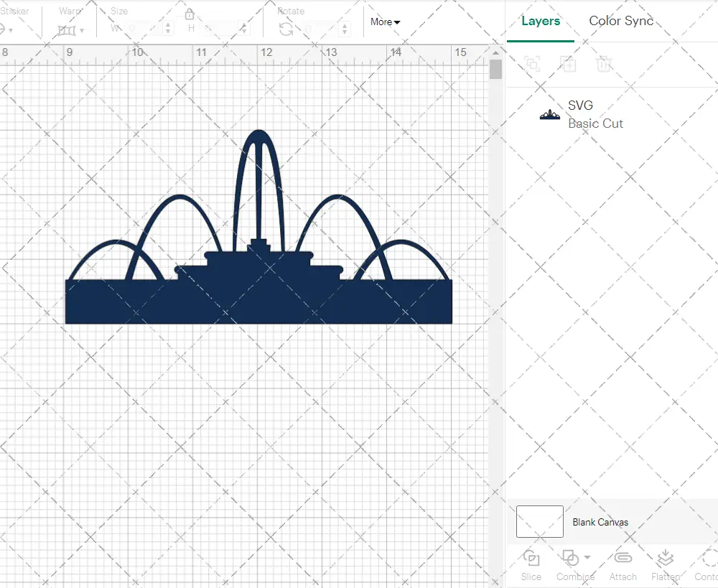Screen dimensions: 718x588
Task: Expand the Combine dropdown options
Action: [587, 557]
